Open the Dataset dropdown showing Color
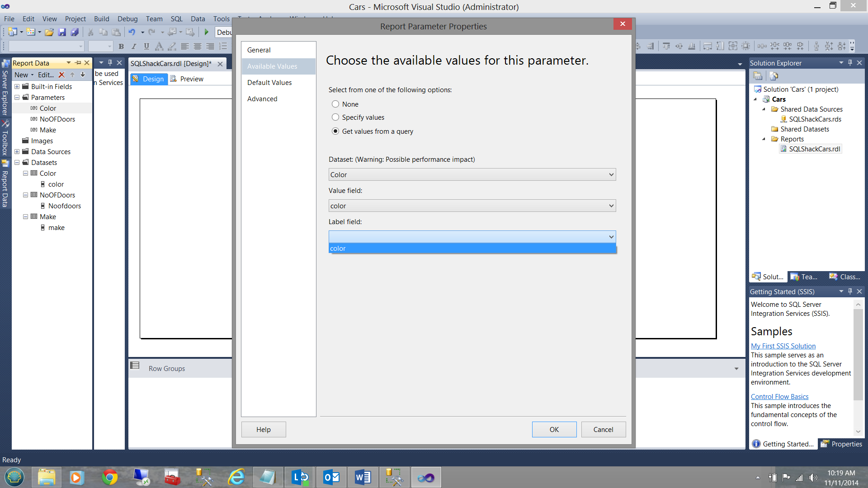This screenshot has width=868, height=488. [472, 175]
